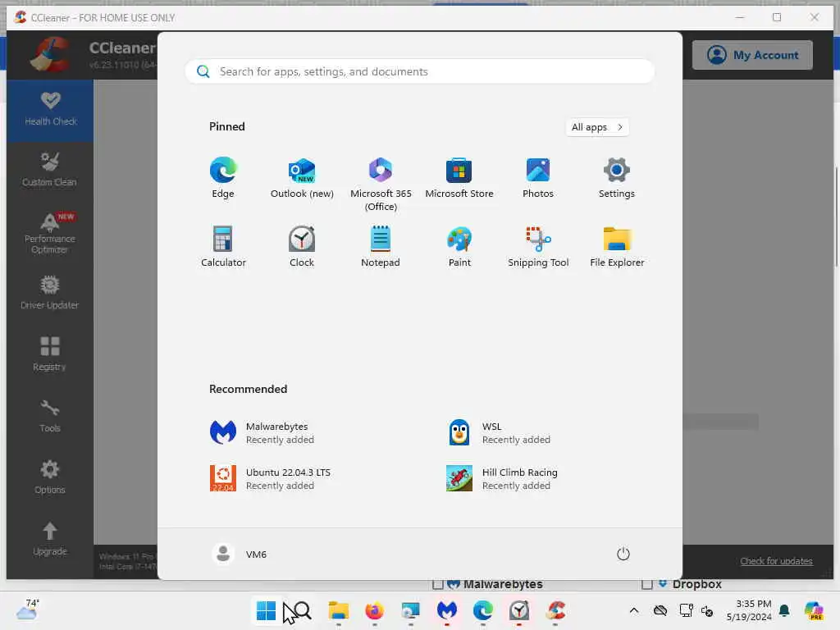Open taskbar Search icon
Viewport: 840px width, 630px height.
point(302,610)
